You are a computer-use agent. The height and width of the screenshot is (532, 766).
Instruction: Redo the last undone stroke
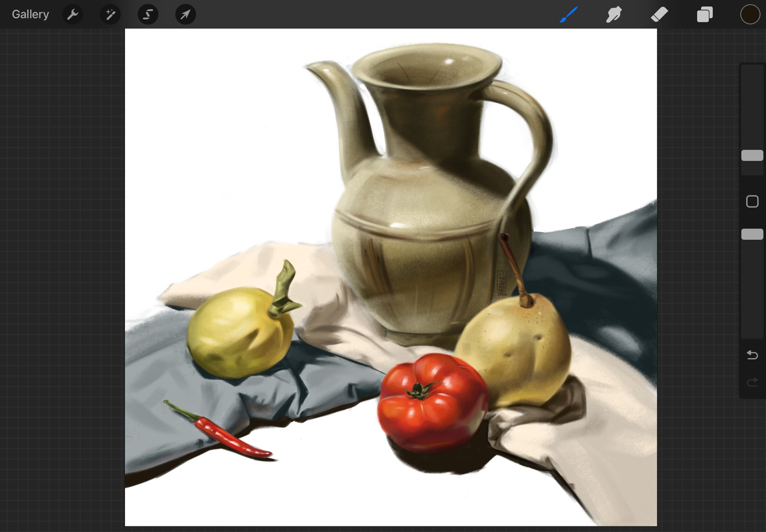(752, 382)
